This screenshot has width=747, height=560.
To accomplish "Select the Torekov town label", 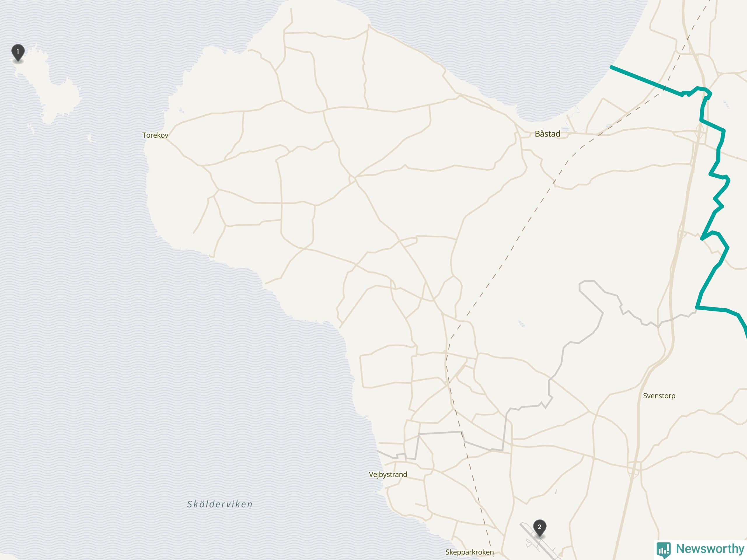I will [x=155, y=135].
